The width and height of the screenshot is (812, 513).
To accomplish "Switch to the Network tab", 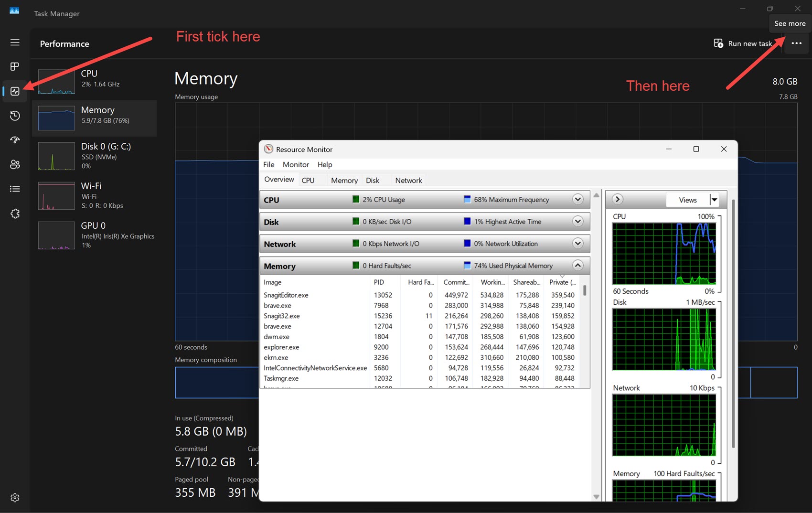I will pyautogui.click(x=408, y=181).
